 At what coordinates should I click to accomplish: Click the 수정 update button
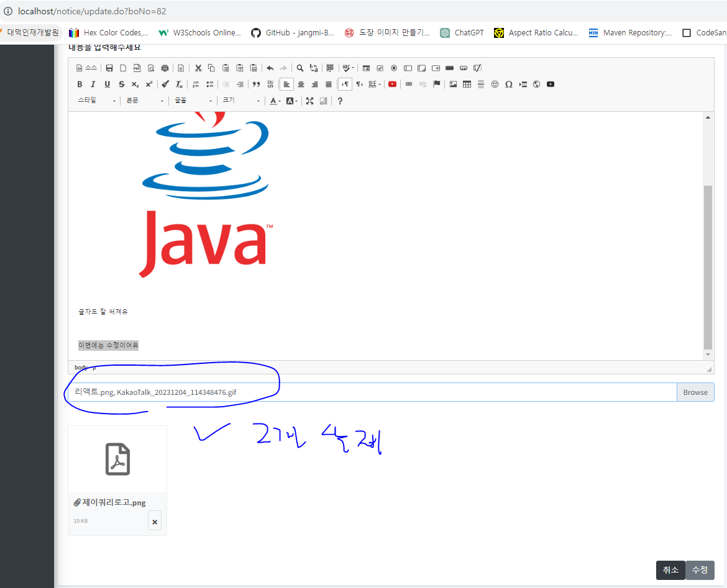[700, 570]
